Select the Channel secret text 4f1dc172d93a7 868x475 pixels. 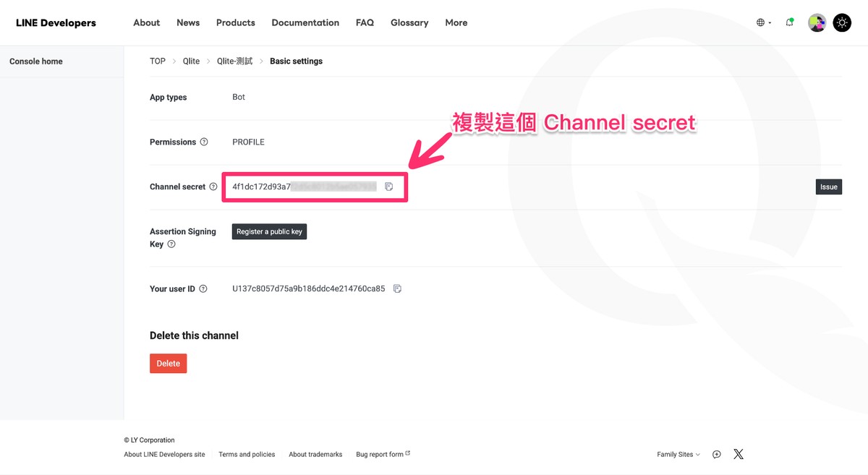coord(261,187)
